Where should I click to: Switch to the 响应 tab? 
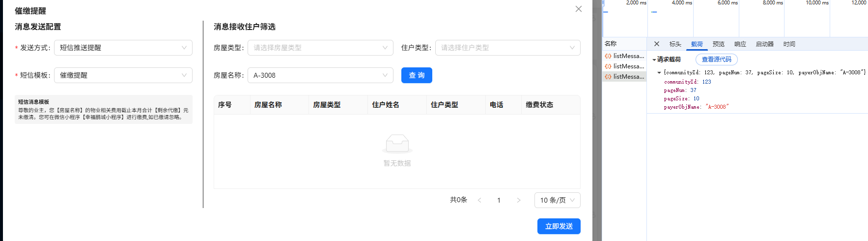[740, 44]
